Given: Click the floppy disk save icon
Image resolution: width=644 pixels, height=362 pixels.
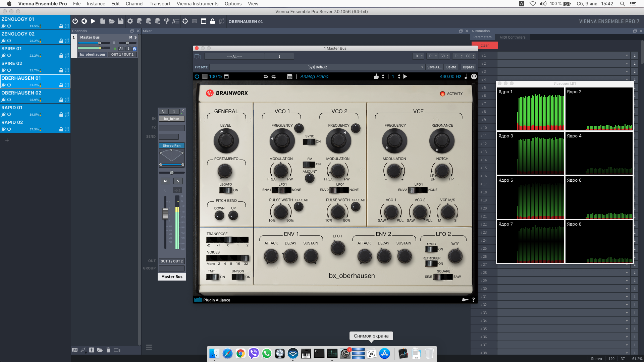Looking at the screenshot, I should tap(121, 21).
